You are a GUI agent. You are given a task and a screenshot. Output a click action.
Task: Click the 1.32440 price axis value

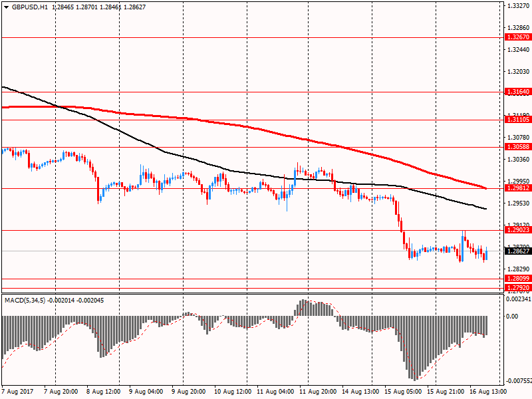(519, 49)
